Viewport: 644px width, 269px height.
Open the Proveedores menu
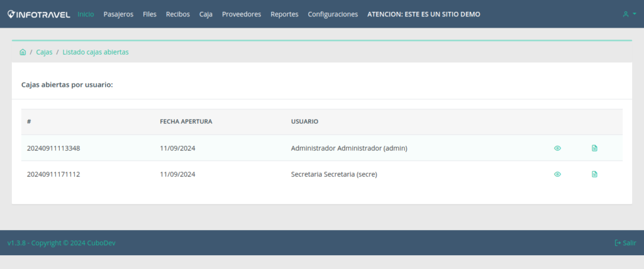pyautogui.click(x=241, y=14)
